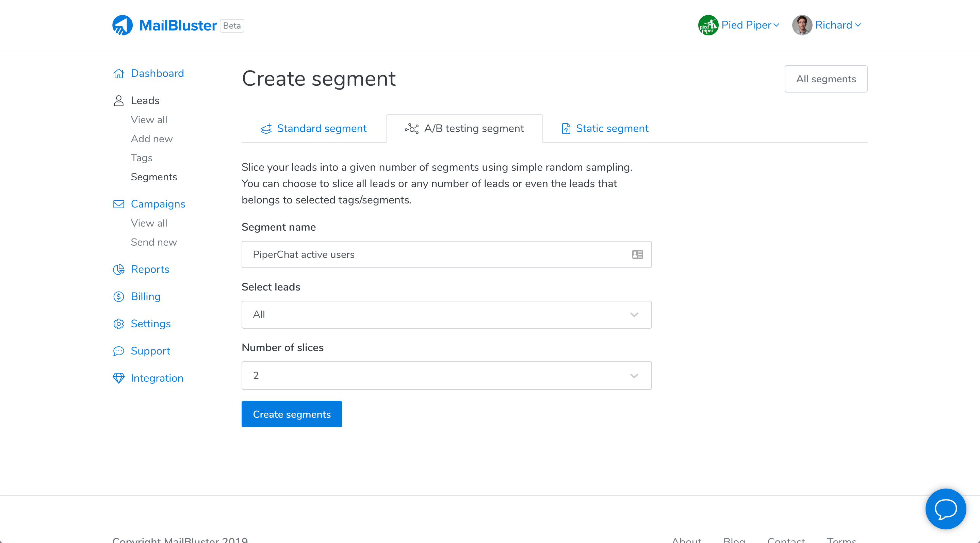Open the chat bubble widget

945,508
